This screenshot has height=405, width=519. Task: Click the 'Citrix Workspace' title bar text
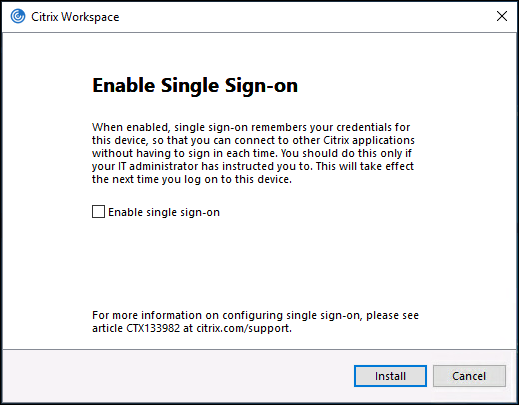(75, 17)
